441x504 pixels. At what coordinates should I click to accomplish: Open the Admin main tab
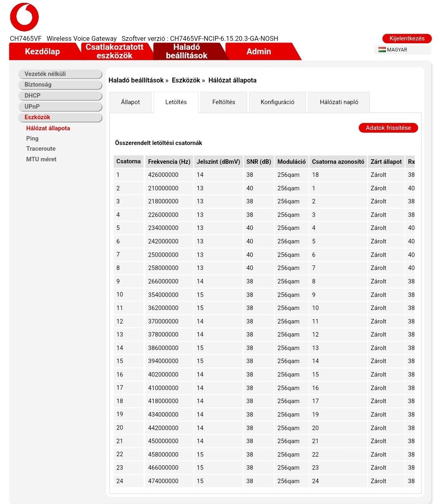pos(259,51)
